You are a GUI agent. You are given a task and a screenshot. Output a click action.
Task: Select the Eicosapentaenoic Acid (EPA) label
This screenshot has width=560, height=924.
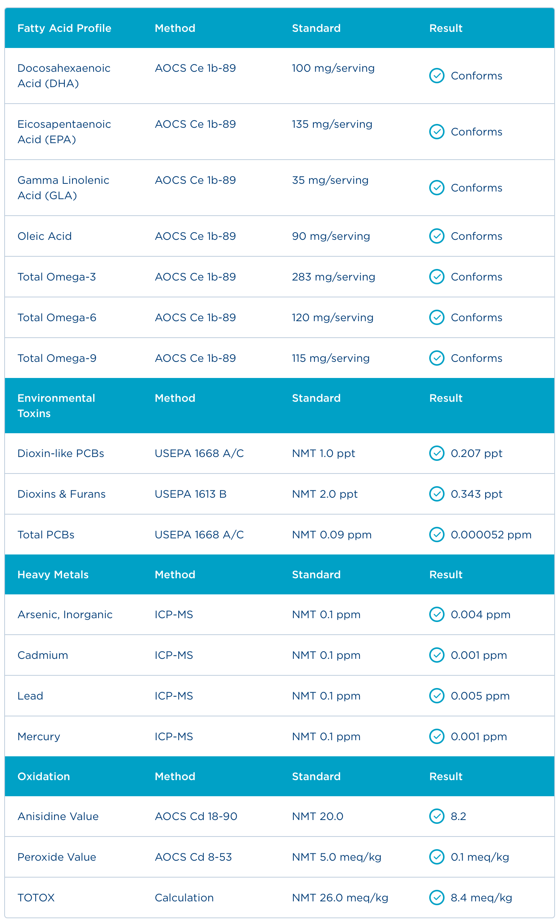64,132
